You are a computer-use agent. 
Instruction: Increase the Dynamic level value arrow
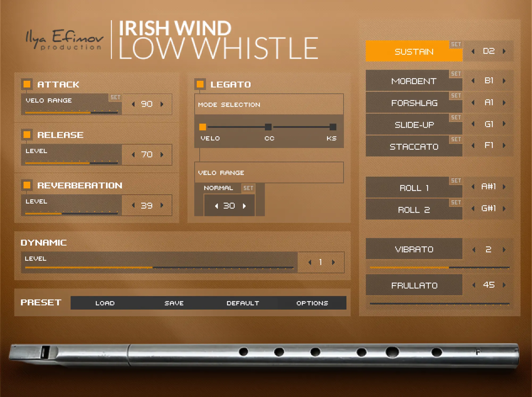(333, 262)
